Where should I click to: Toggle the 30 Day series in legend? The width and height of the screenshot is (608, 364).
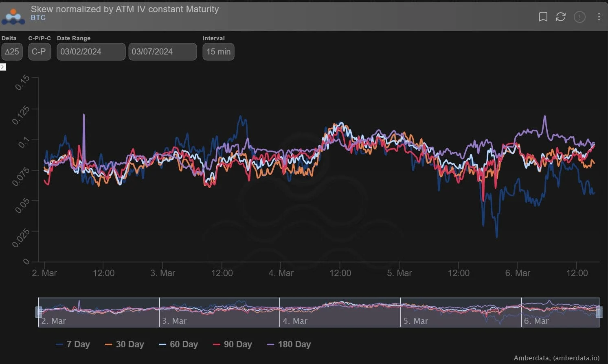click(x=125, y=344)
